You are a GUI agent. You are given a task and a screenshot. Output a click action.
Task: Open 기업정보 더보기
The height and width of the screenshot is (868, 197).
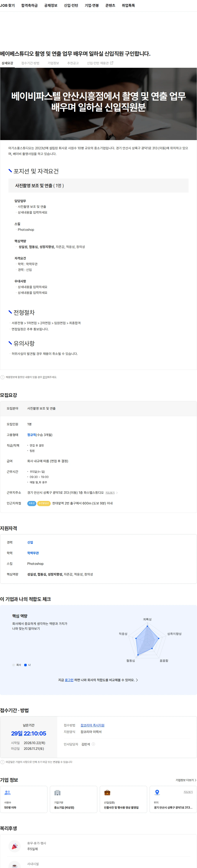pos(186,780)
